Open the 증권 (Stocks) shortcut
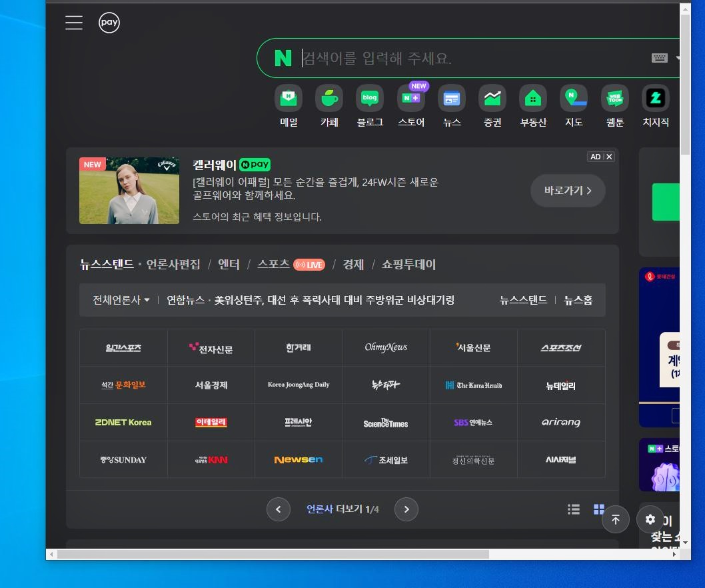705x588 pixels. click(x=492, y=106)
